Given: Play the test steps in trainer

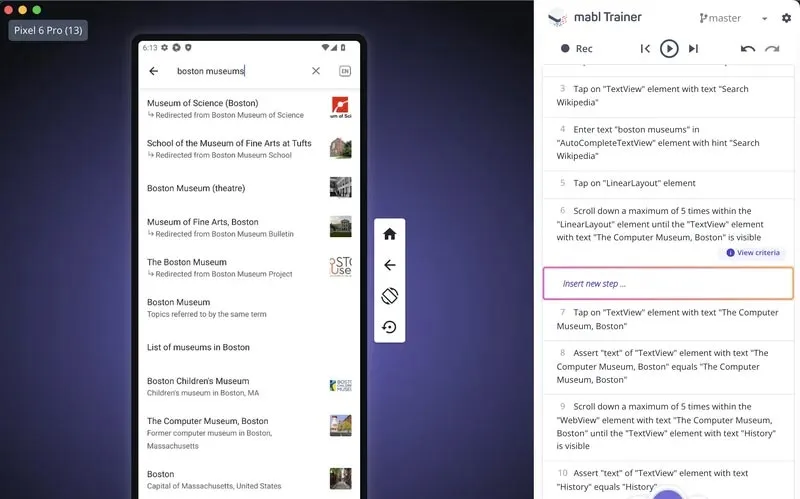Looking at the screenshot, I should tap(669, 48).
